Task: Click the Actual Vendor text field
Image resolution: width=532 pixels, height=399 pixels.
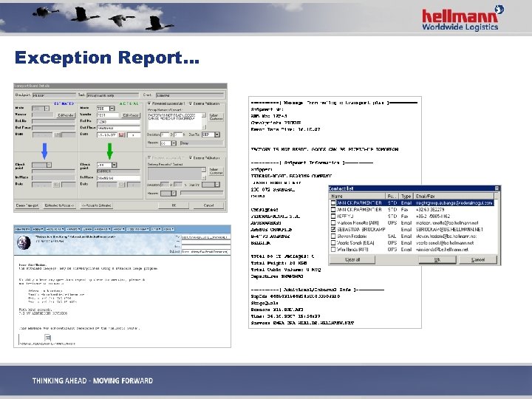Action: point(108,115)
